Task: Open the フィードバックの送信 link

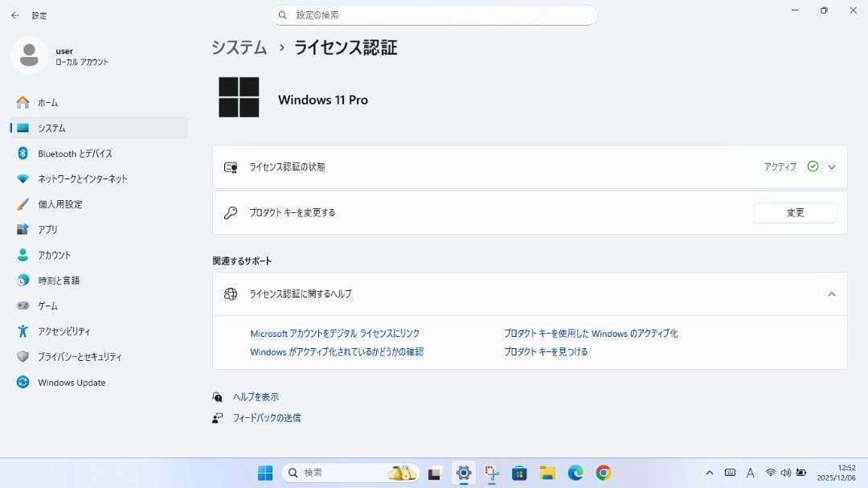Action: click(x=268, y=417)
